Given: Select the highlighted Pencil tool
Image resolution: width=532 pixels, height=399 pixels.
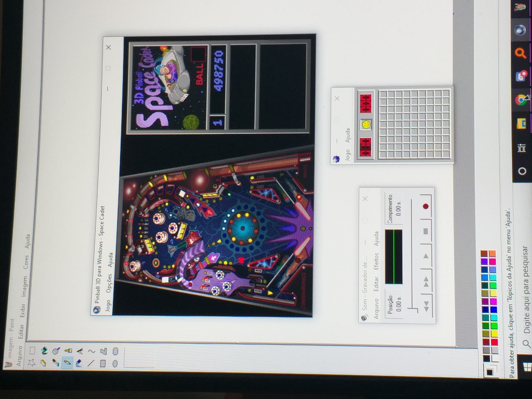Looking at the screenshot, I should (67, 362).
